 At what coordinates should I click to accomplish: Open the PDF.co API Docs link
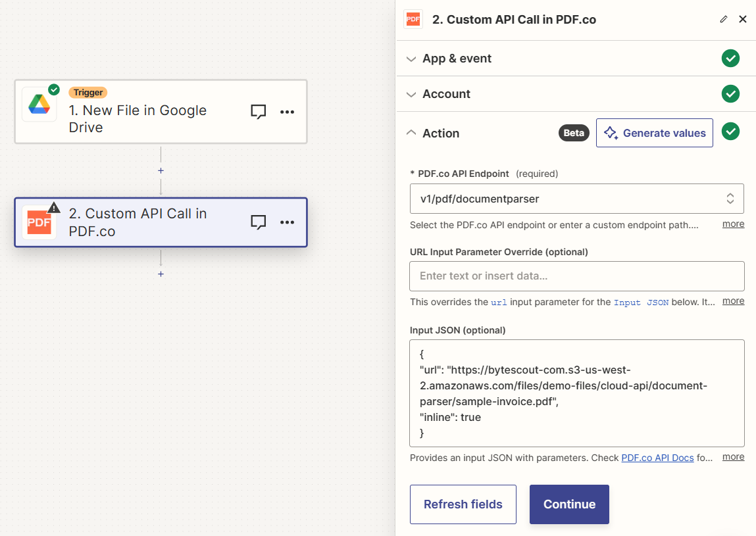click(x=657, y=457)
